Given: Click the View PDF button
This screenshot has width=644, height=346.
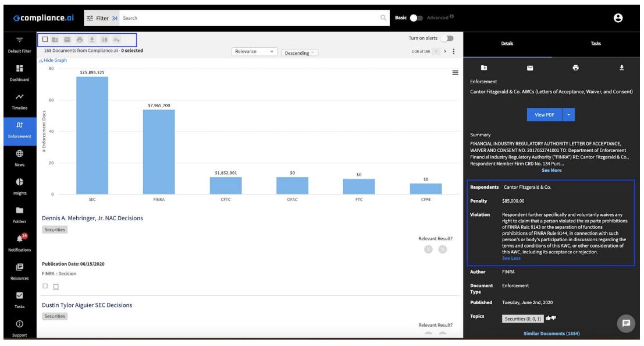Looking at the screenshot, I should click(x=545, y=115).
